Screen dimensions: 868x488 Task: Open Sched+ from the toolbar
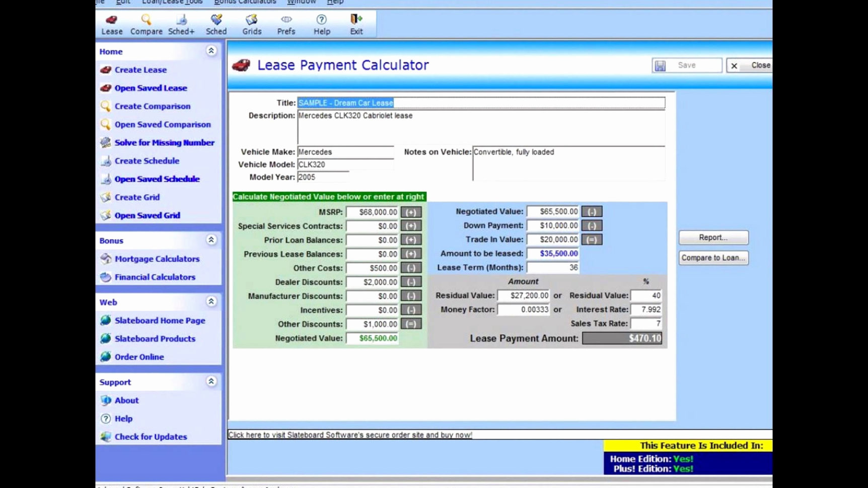(x=181, y=24)
